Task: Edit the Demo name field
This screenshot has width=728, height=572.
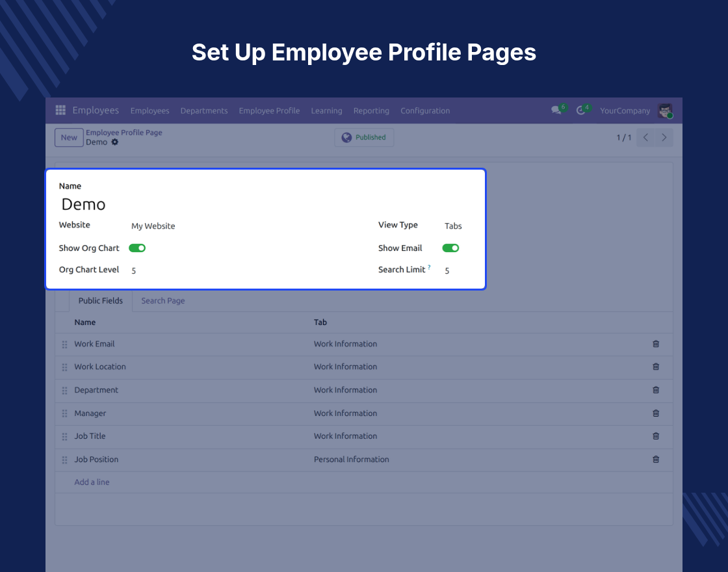Action: pos(84,204)
